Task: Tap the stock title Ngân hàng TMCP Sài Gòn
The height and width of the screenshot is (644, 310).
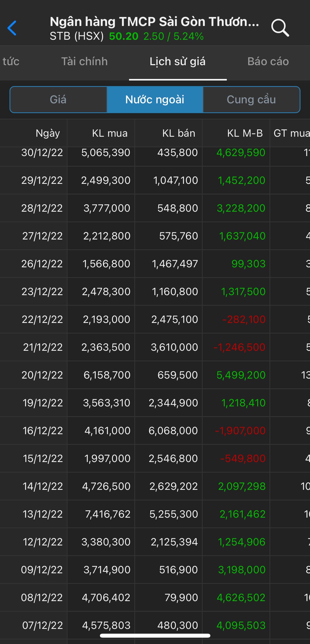Action: [x=154, y=22]
